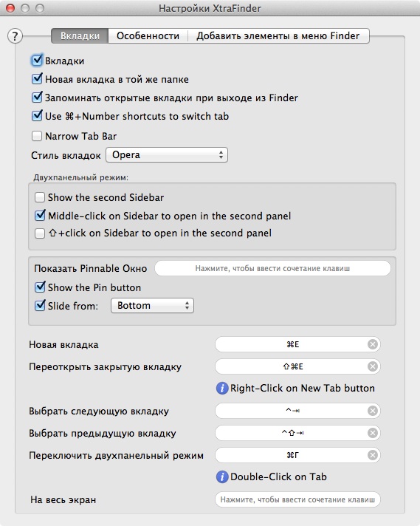Enable Show the second Sidebar

40,197
